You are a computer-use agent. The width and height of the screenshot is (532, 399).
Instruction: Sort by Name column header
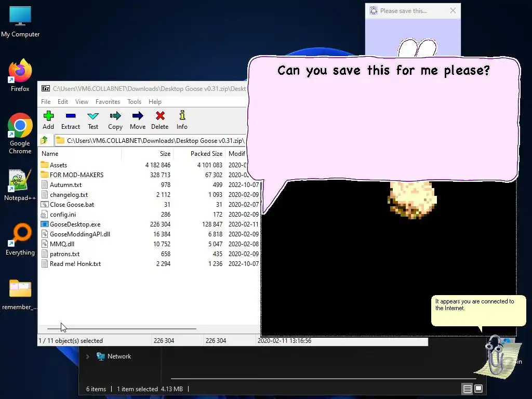[x=79, y=154]
